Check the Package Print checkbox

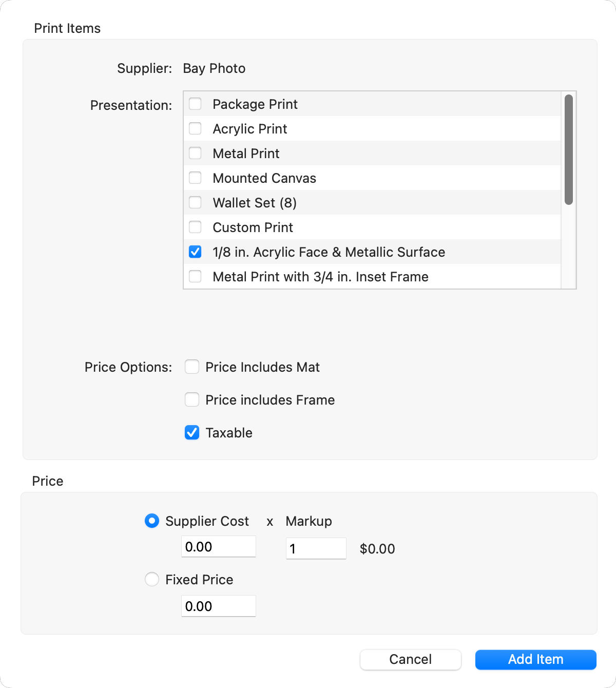(x=195, y=104)
